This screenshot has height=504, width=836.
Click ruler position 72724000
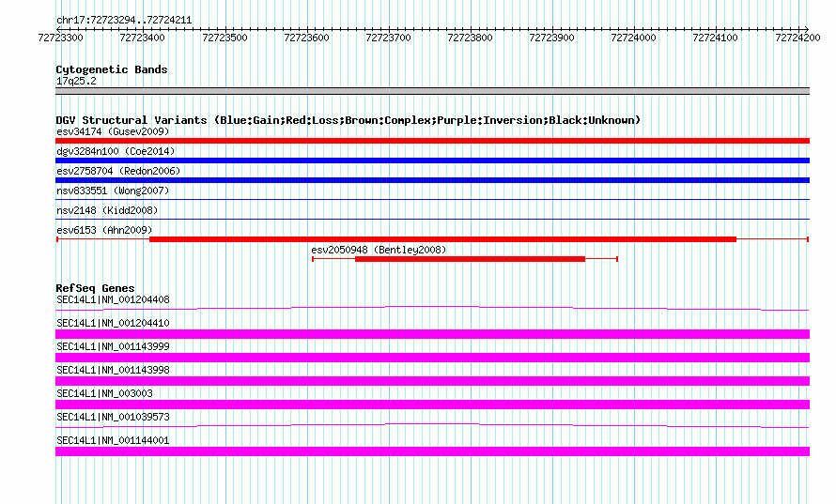pos(633,38)
